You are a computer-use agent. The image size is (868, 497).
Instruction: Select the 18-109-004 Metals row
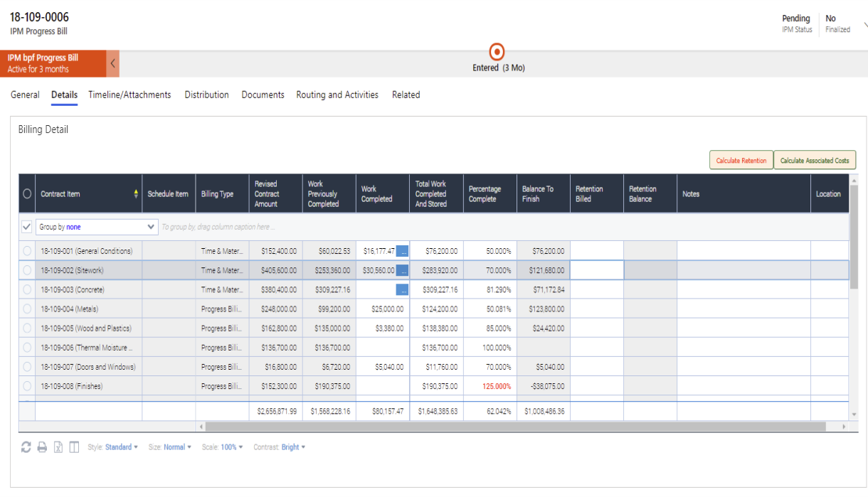(26, 309)
